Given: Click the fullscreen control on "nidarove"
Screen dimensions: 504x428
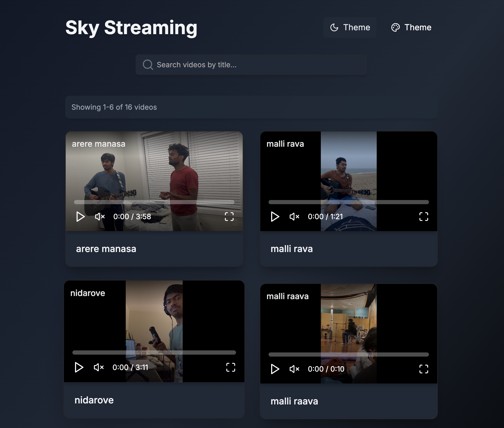Looking at the screenshot, I should point(231,367).
